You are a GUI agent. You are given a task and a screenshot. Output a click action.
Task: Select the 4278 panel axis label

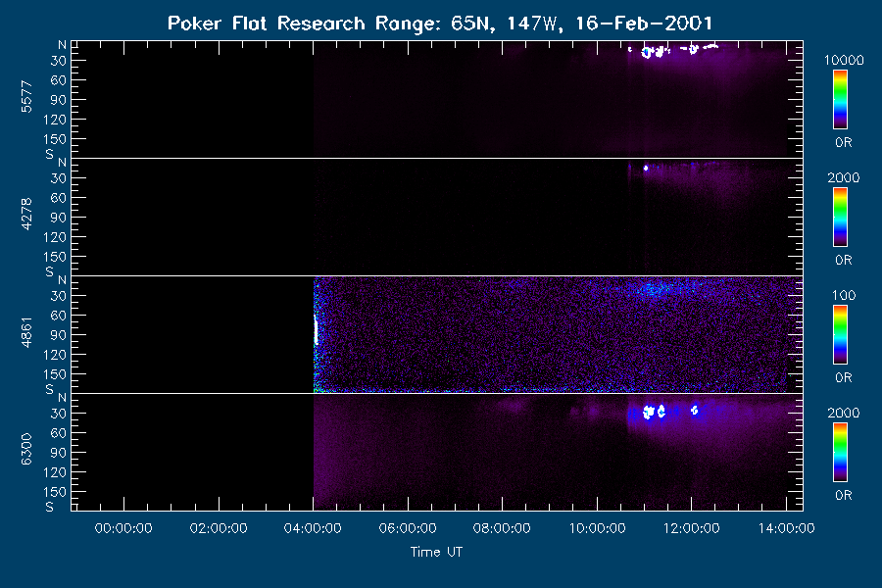click(x=26, y=215)
